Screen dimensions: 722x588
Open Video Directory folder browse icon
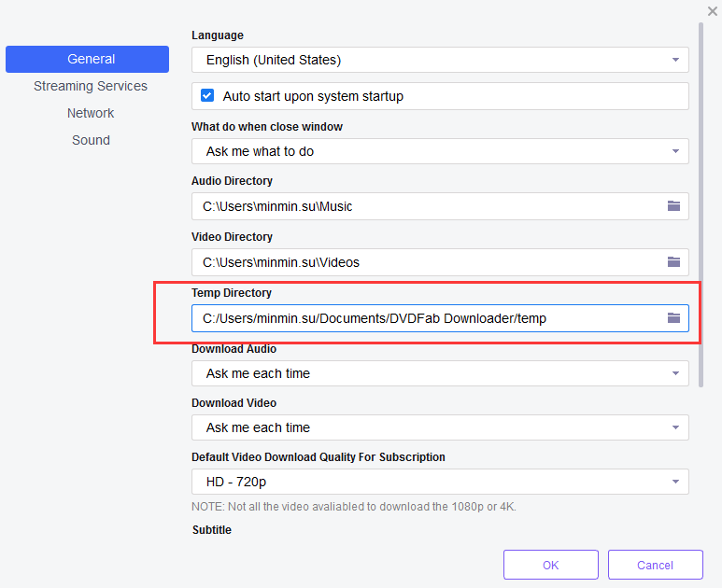click(x=673, y=262)
